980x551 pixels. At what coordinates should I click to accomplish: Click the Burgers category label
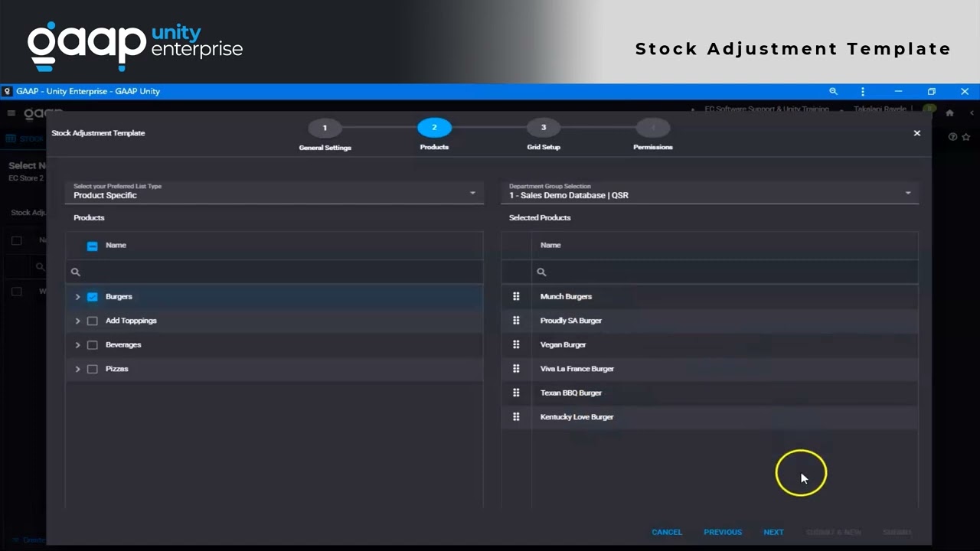pyautogui.click(x=119, y=297)
